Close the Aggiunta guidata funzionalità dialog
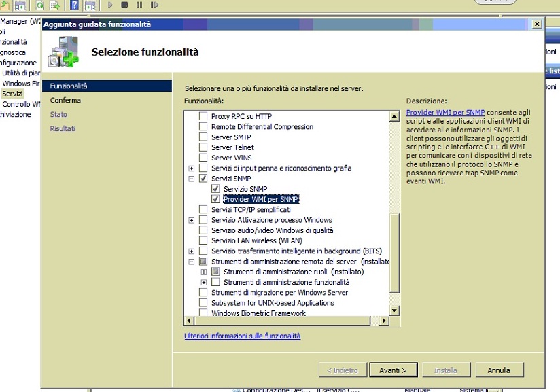Image resolution: width=560 pixels, height=392 pixels. (537, 24)
